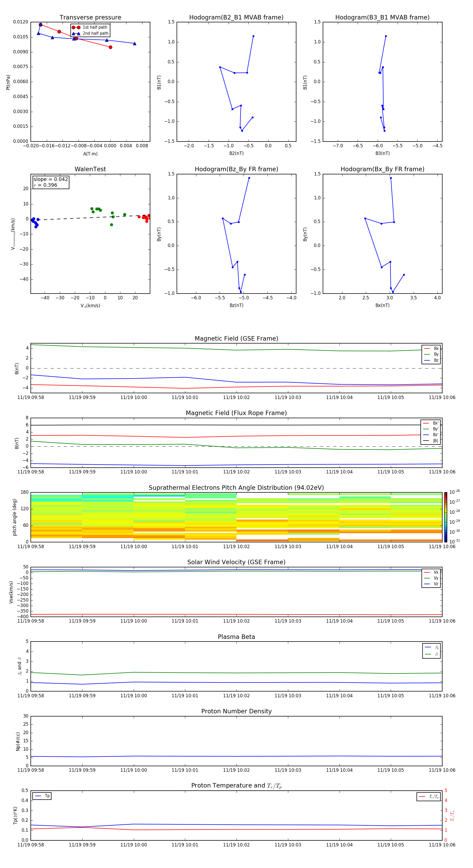Click the 'Bz(nT)' x-axis label
The height and width of the screenshot is (868, 473).
pos(236,305)
